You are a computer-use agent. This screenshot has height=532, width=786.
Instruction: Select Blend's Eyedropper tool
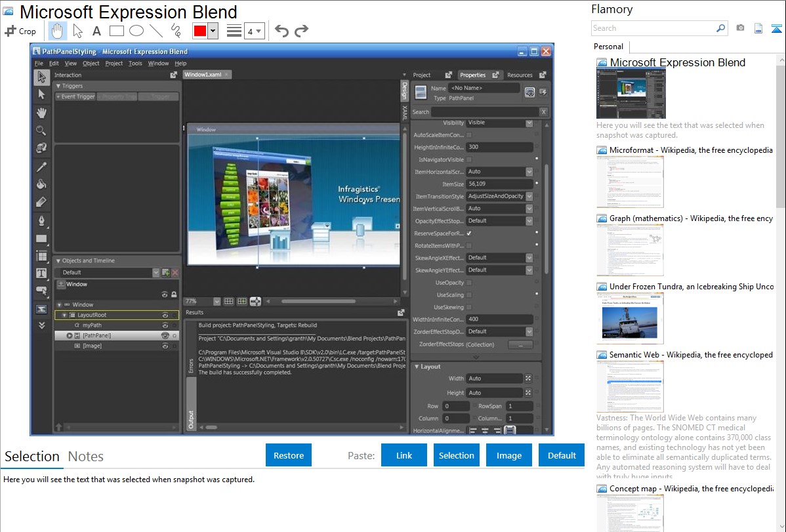[41, 167]
